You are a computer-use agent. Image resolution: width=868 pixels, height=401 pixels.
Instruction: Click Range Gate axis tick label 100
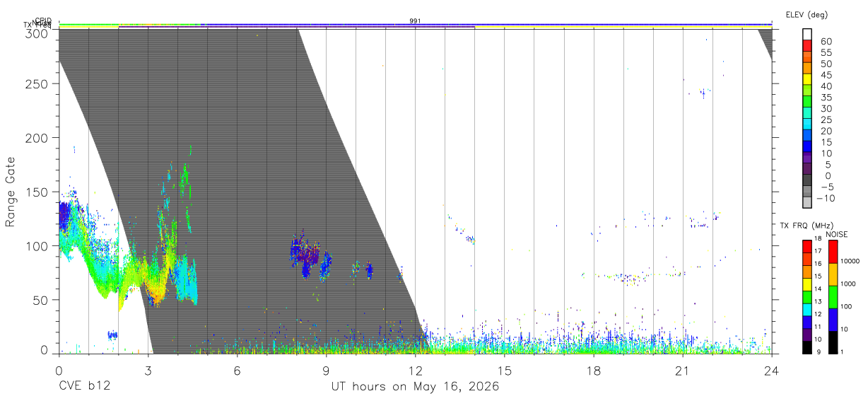(x=37, y=245)
